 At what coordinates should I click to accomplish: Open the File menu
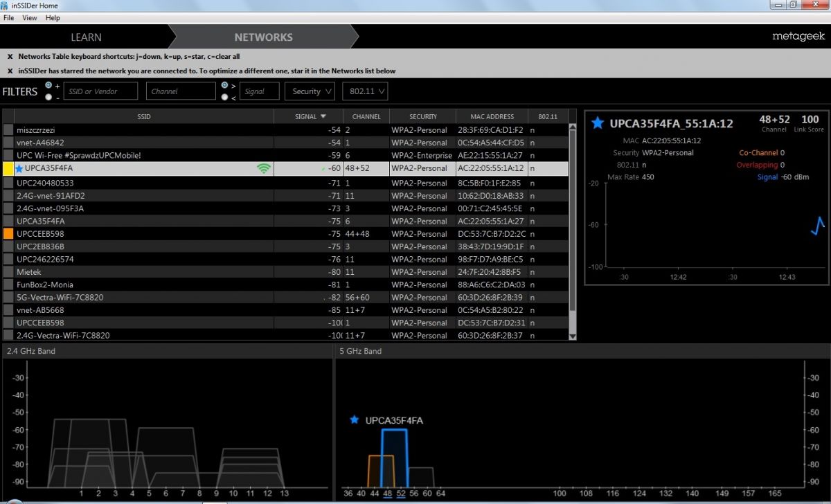(9, 17)
